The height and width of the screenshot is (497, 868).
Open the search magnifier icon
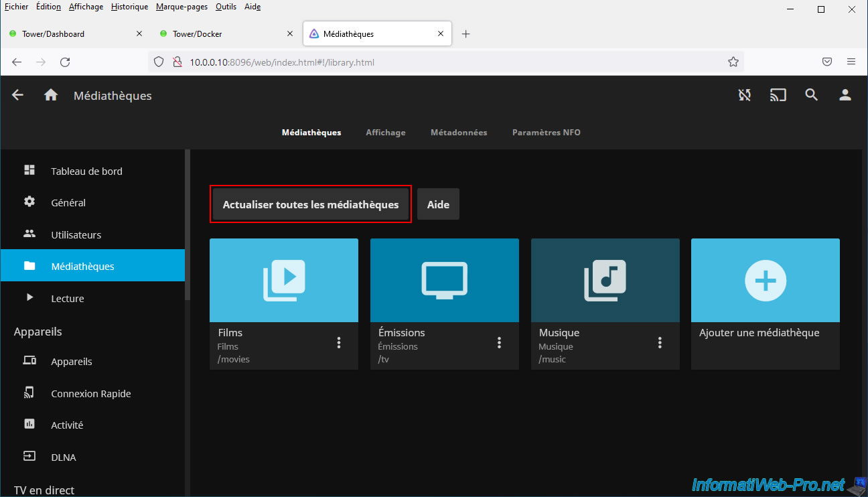tap(811, 95)
